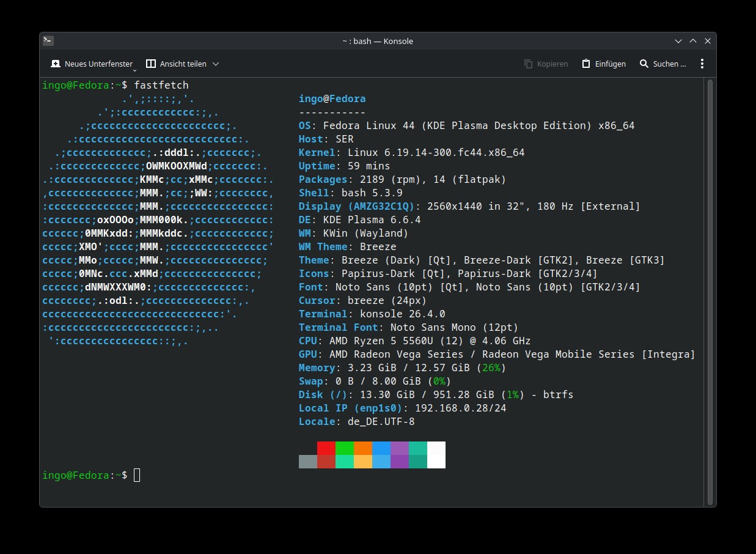The height and width of the screenshot is (554, 756).
Task: Open the three-dot hamburger menu
Action: [702, 64]
